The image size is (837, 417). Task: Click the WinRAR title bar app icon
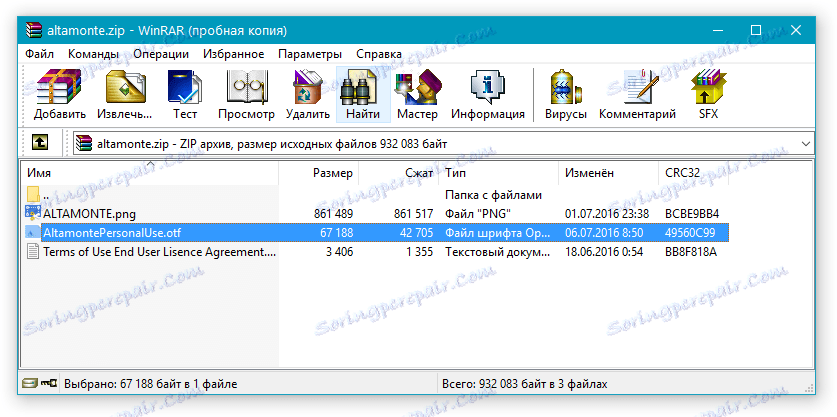34,30
